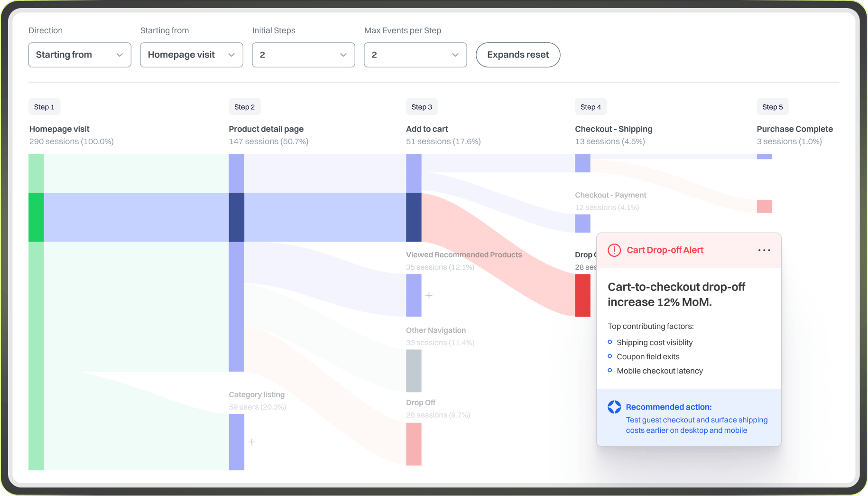The width and height of the screenshot is (868, 496).
Task: Open the Direction dropdown
Action: (79, 55)
